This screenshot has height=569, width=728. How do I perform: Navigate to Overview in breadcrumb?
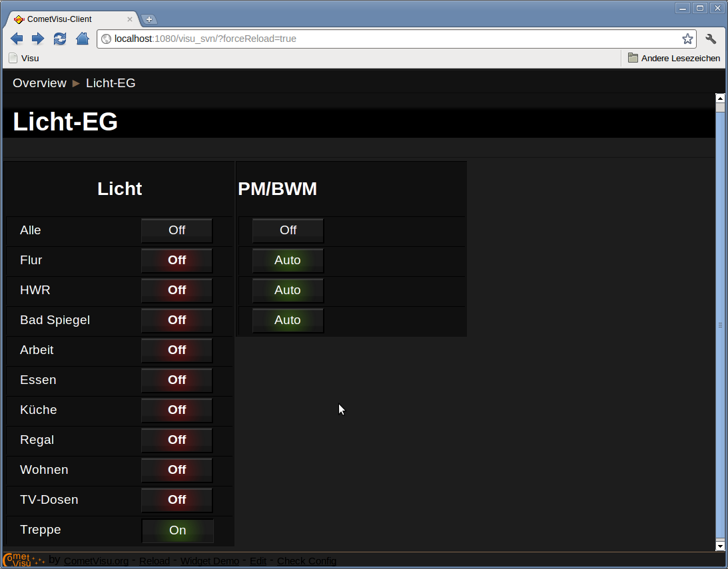[x=39, y=83]
